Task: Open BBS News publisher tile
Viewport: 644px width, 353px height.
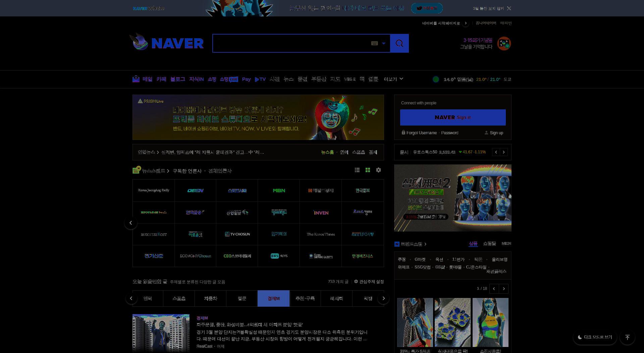Action: pyautogui.click(x=279, y=256)
